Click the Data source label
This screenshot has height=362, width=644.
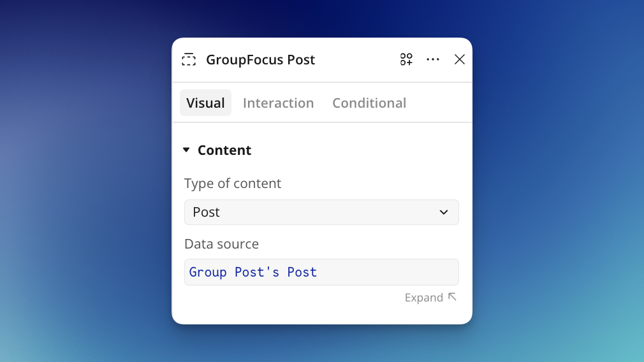click(221, 244)
